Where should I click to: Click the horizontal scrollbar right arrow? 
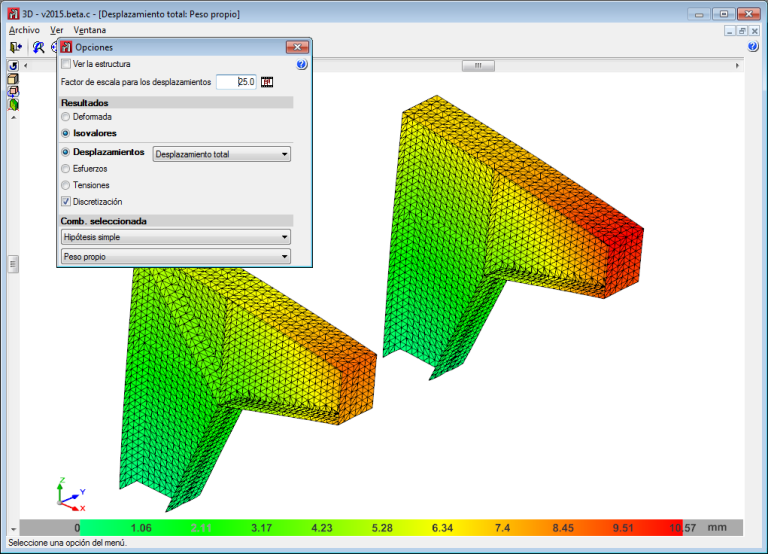(737, 66)
